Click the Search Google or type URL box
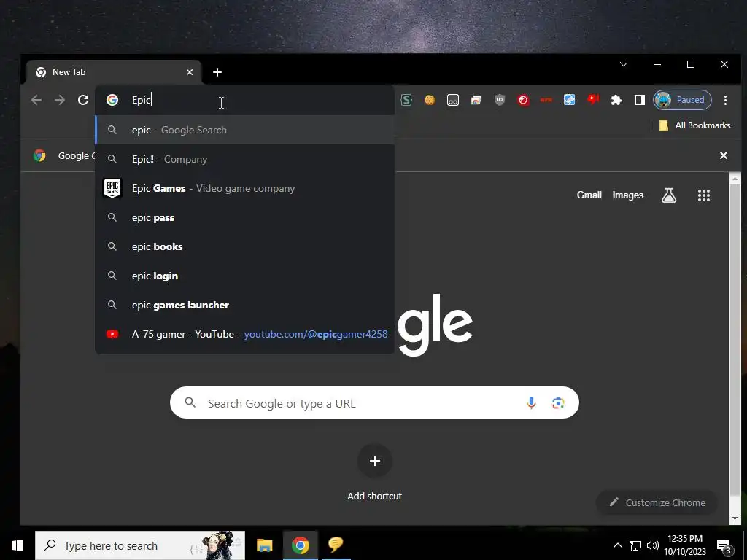Viewport: 747px width, 560px height. 374,402
